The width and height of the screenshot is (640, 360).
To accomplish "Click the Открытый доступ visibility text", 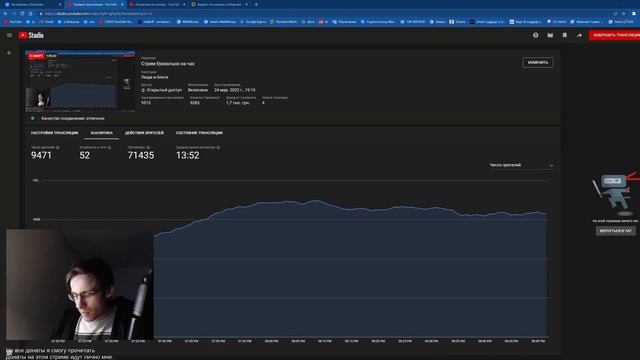I will [x=164, y=90].
